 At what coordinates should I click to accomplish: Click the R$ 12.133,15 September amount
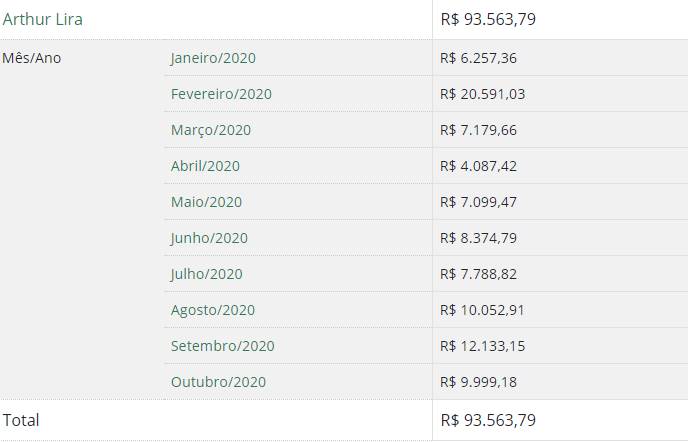(x=482, y=346)
